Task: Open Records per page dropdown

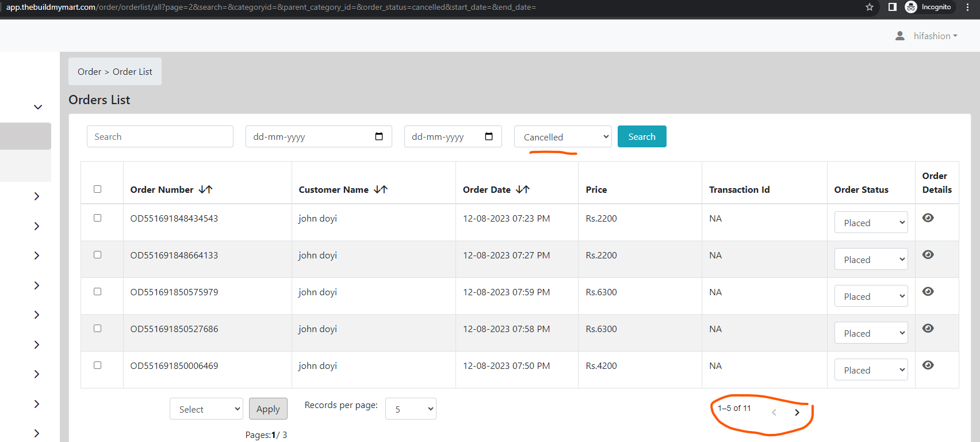Action: (411, 409)
